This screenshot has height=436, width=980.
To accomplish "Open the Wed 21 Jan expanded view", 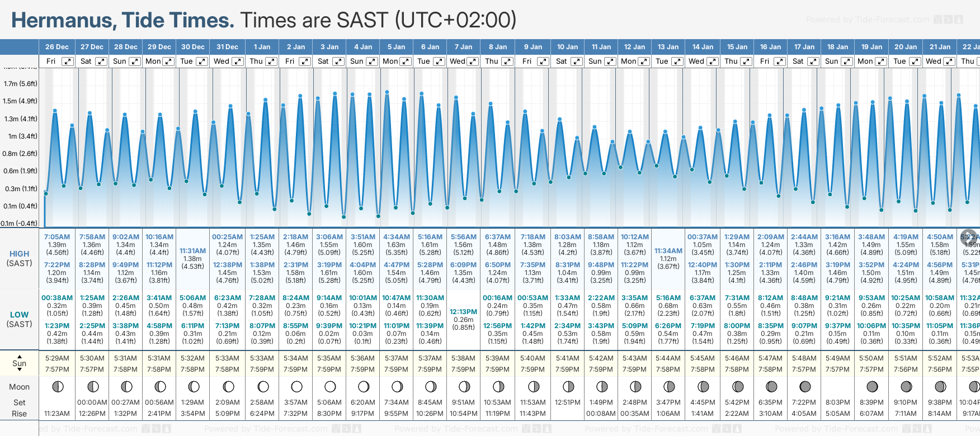I will tap(949, 61).
